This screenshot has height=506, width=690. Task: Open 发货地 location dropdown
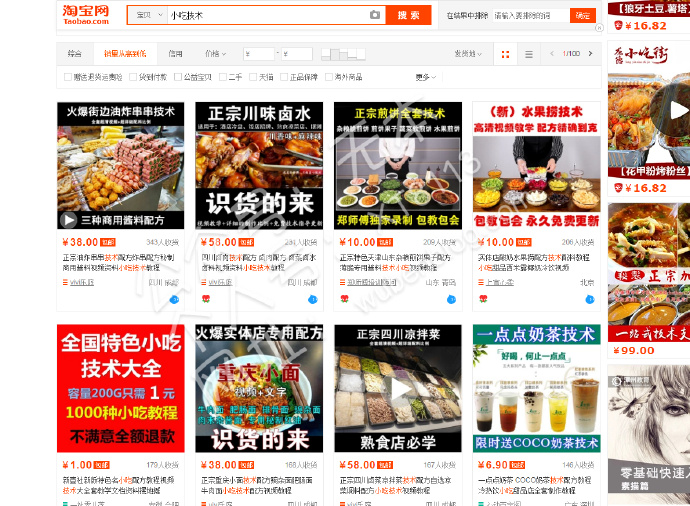pos(468,54)
